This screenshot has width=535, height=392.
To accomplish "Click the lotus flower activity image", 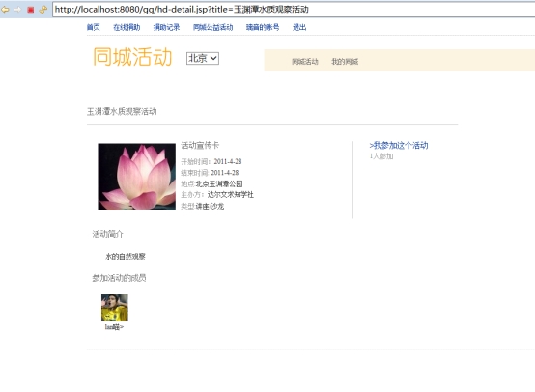I will click(137, 177).
